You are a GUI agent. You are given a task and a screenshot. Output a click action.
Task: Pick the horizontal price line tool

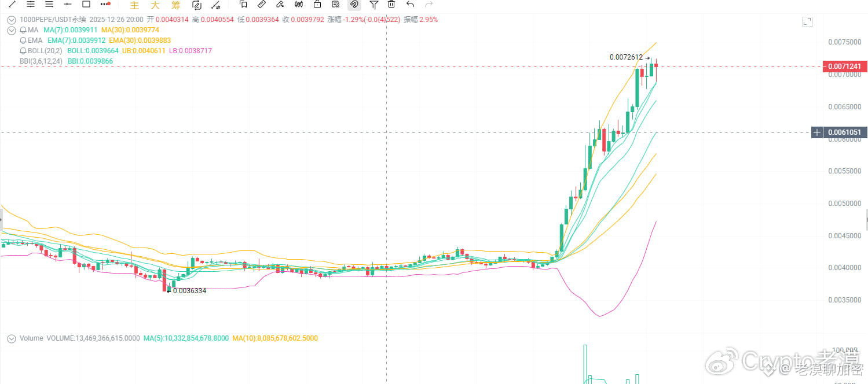pos(68,4)
